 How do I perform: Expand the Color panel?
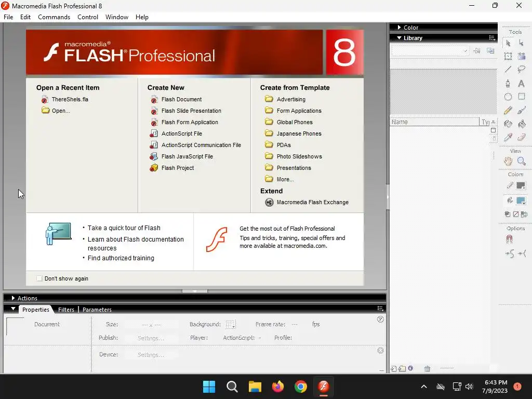tap(400, 28)
